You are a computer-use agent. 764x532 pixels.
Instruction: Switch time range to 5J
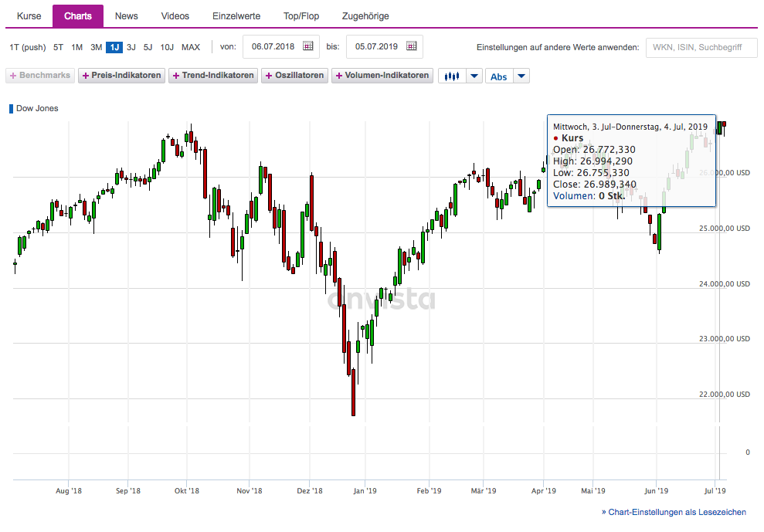pos(148,47)
